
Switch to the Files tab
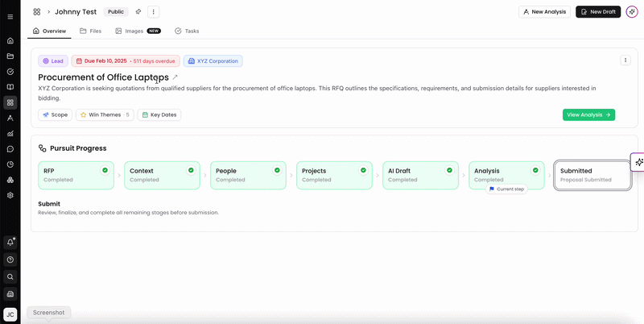pyautogui.click(x=90, y=31)
